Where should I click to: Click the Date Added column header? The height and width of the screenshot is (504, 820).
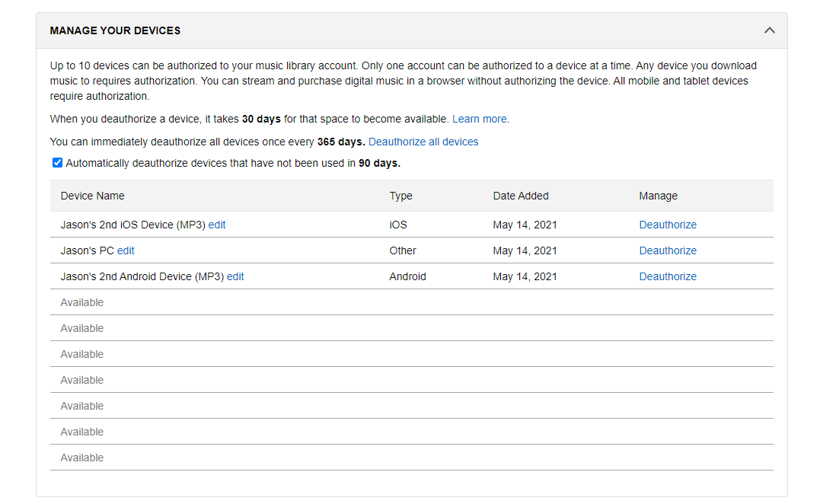point(520,196)
